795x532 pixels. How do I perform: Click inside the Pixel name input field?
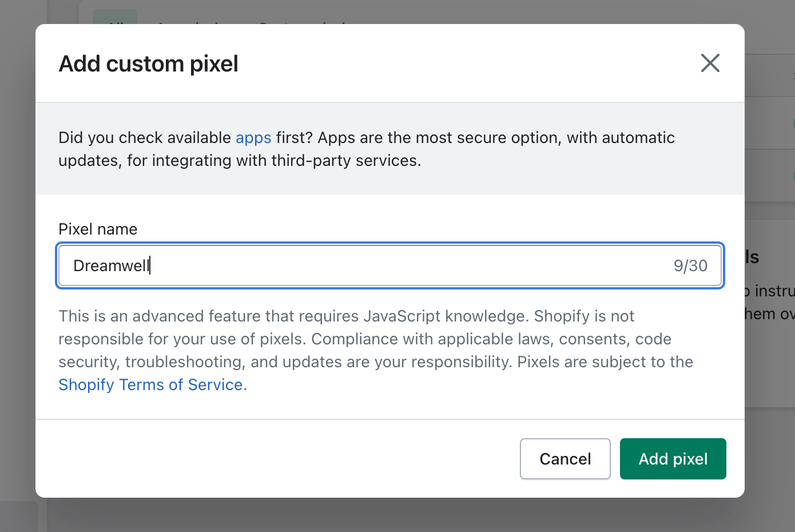point(343,265)
